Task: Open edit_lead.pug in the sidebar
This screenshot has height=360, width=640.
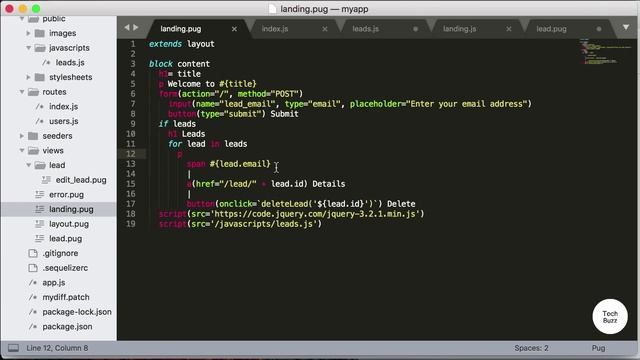Action: 81,180
